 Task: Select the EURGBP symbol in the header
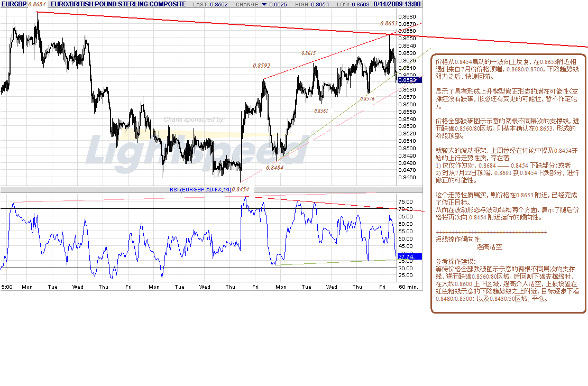14,4
